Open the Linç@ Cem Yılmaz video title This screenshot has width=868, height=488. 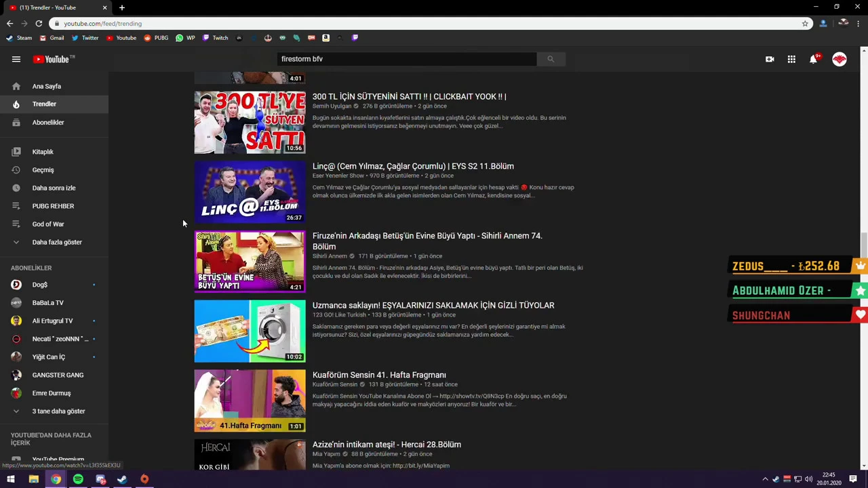click(413, 166)
